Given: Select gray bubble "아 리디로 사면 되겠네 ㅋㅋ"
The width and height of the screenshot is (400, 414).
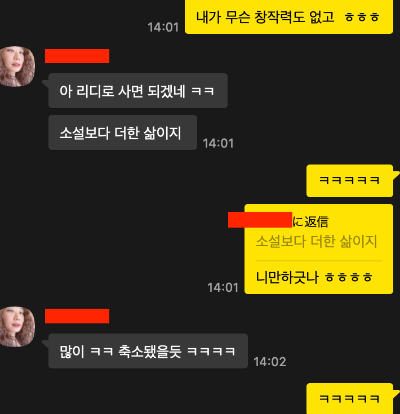Looking at the screenshot, I should click(x=138, y=91).
